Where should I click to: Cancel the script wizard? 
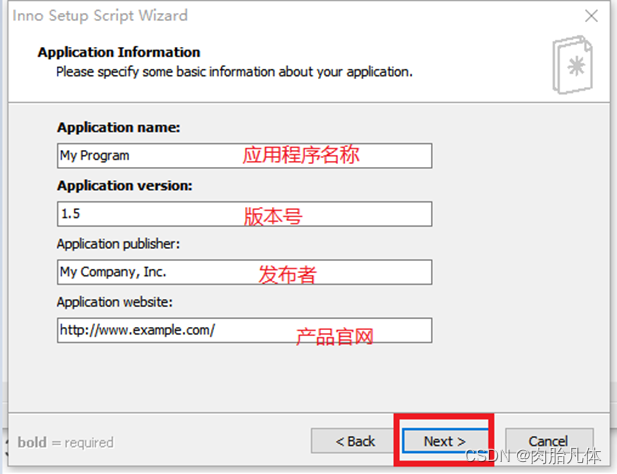[549, 441]
